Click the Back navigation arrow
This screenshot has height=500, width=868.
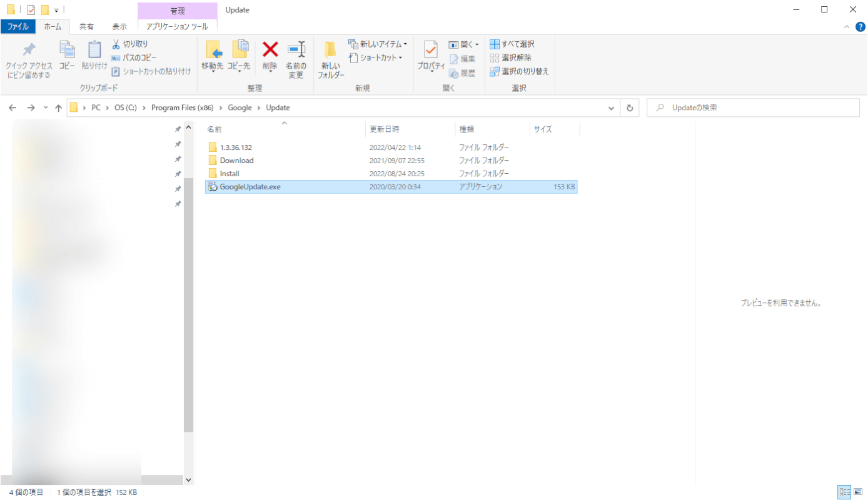click(x=13, y=107)
